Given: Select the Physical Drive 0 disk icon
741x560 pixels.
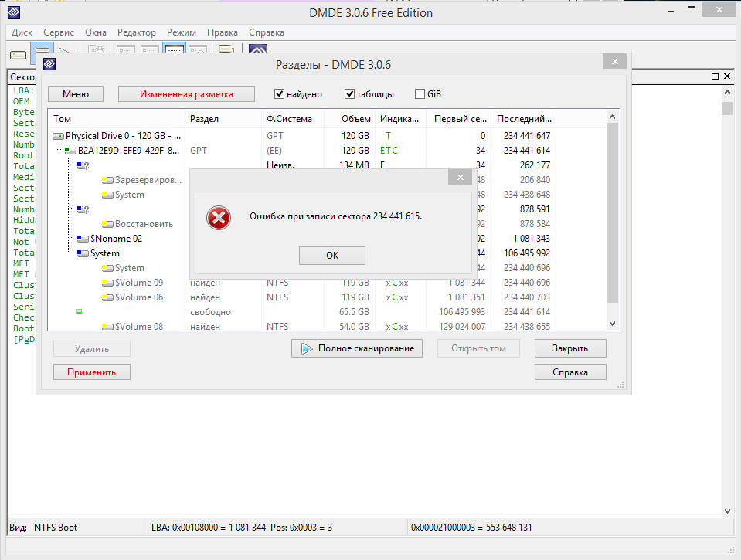Looking at the screenshot, I should 58,136.
